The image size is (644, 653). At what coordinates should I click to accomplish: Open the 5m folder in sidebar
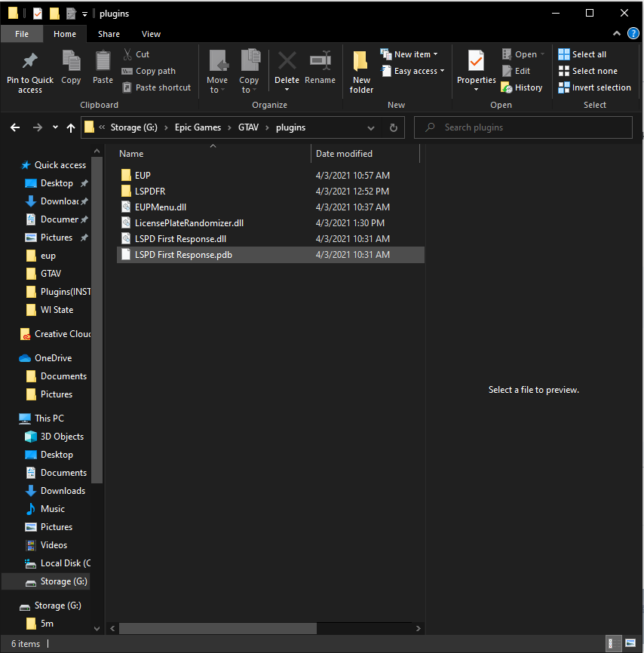(x=39, y=624)
